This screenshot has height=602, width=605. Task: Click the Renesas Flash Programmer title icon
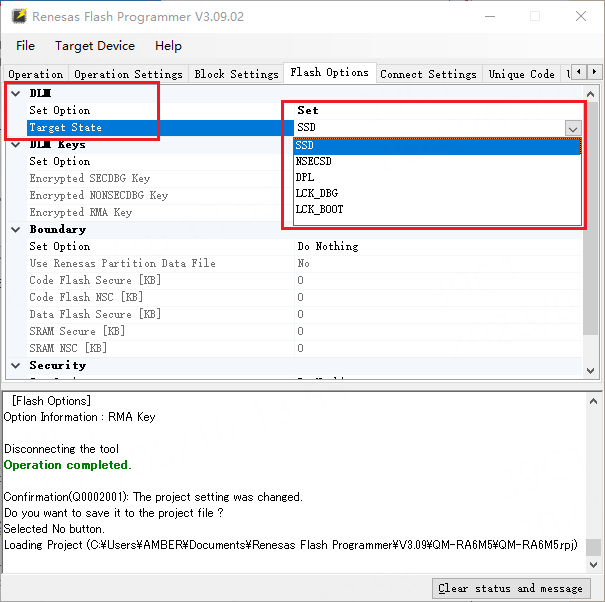tap(18, 17)
